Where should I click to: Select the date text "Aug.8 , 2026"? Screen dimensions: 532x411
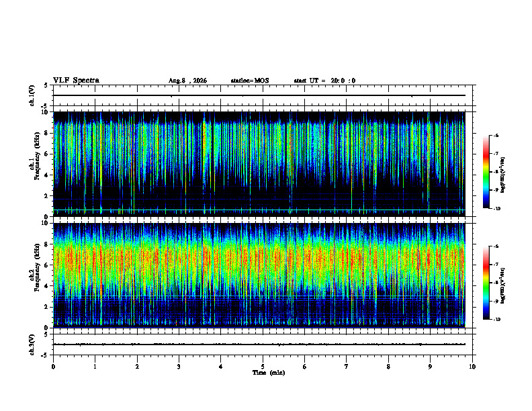pos(187,81)
